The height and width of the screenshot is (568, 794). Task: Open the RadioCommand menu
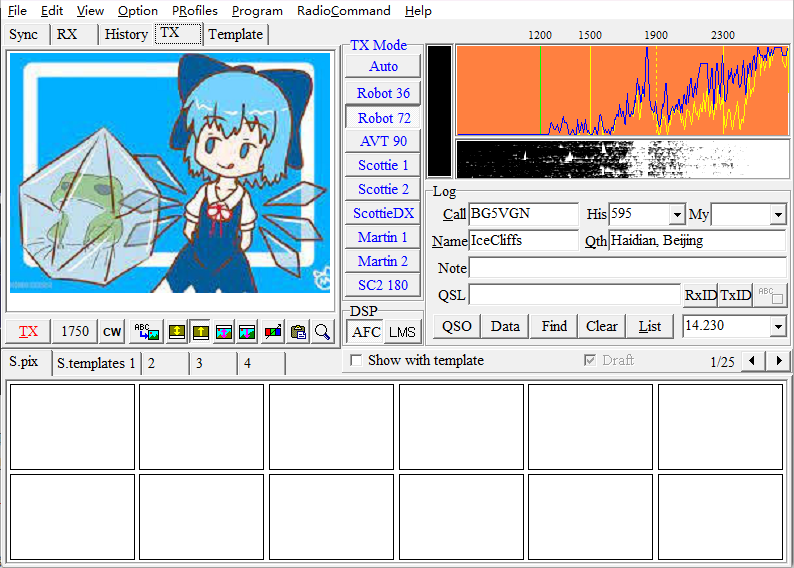click(343, 11)
